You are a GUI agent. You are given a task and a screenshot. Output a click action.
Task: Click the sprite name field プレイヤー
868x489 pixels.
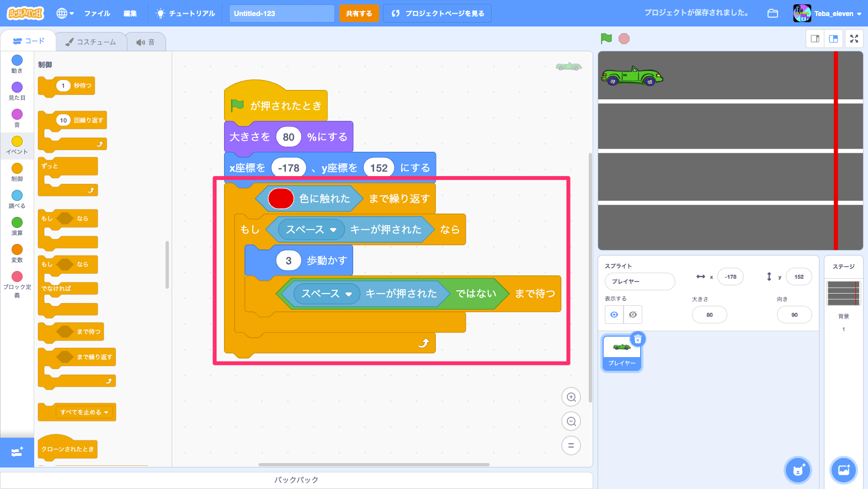[640, 281]
